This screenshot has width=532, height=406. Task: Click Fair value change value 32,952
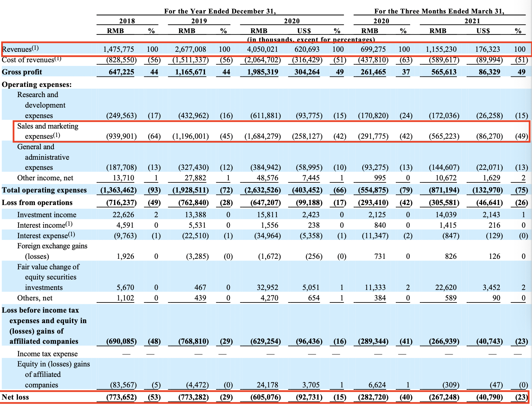(267, 288)
